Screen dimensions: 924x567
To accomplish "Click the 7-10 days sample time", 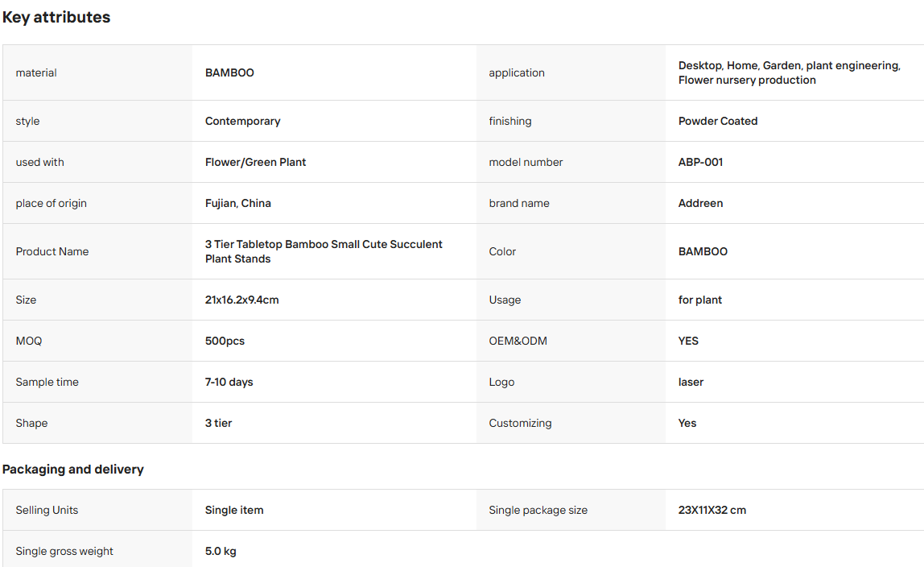I will coord(229,382).
